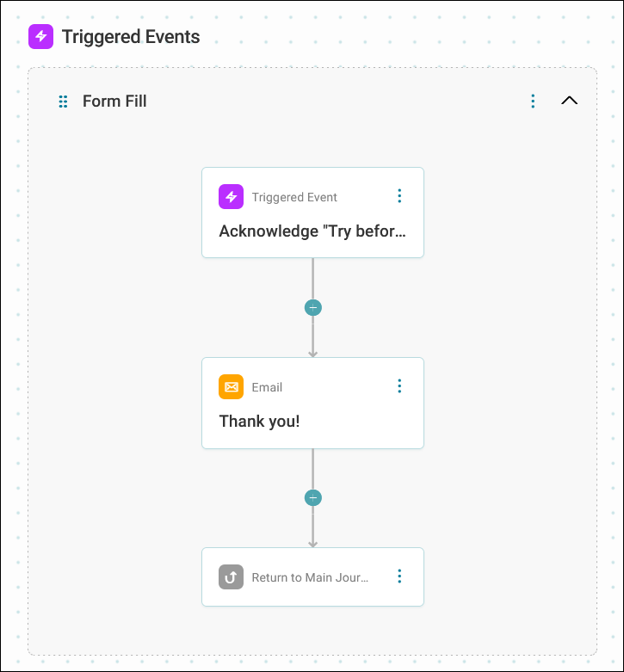Add a step after the Email node
This screenshot has height=672, width=624.
click(x=312, y=498)
